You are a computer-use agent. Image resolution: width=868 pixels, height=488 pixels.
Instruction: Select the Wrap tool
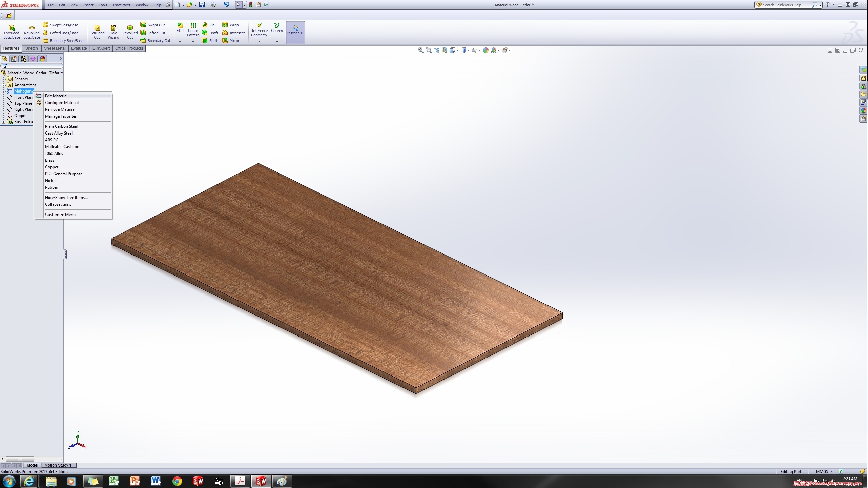pos(231,25)
